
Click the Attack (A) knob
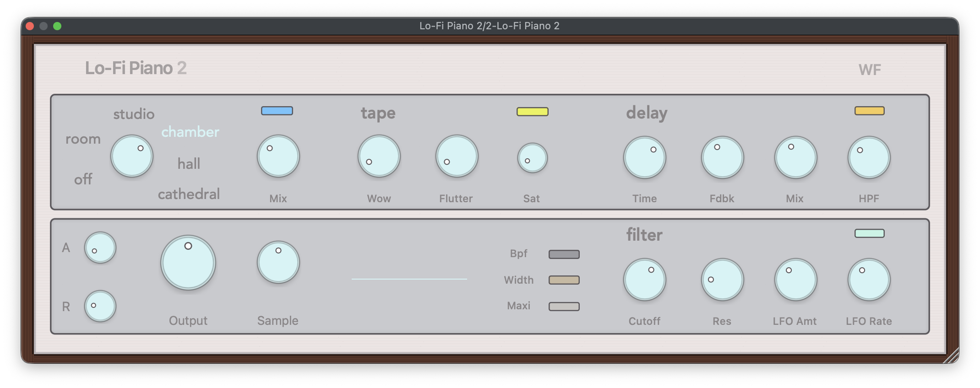pyautogui.click(x=100, y=248)
